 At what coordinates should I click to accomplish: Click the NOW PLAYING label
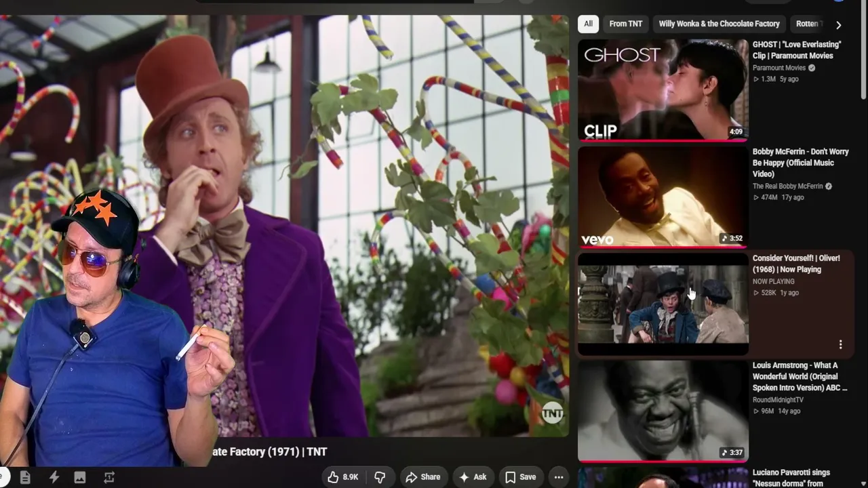(773, 281)
